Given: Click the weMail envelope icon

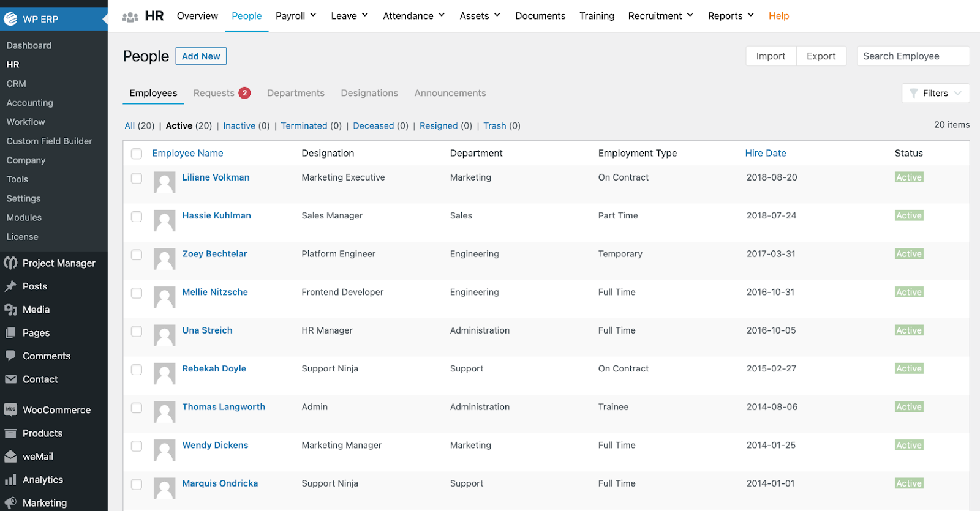Looking at the screenshot, I should pyautogui.click(x=10, y=457).
